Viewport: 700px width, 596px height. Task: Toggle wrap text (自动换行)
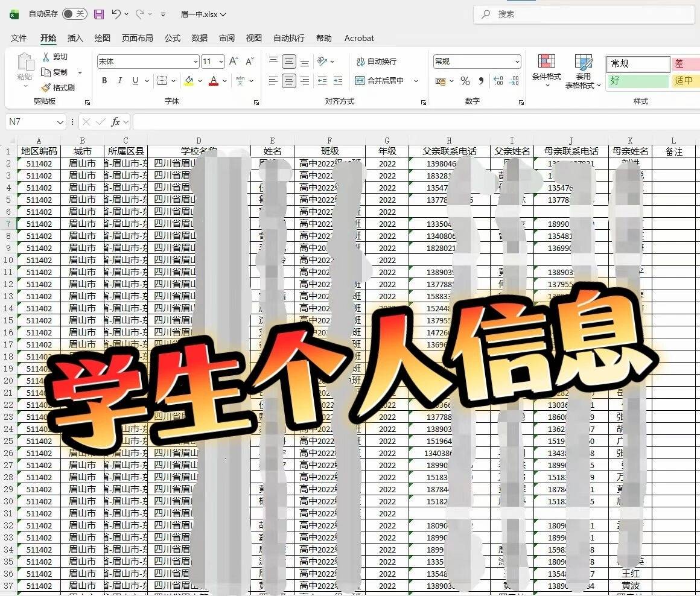[377, 61]
